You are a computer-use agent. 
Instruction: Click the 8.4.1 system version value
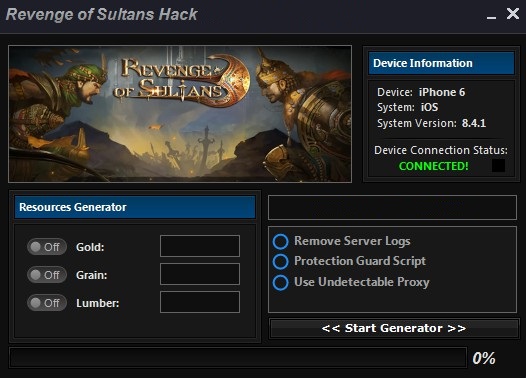(474, 123)
